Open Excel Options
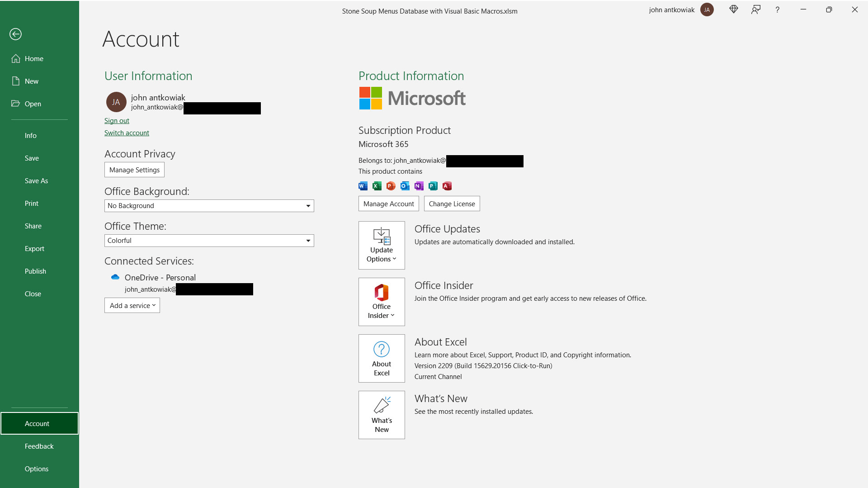 (39, 469)
